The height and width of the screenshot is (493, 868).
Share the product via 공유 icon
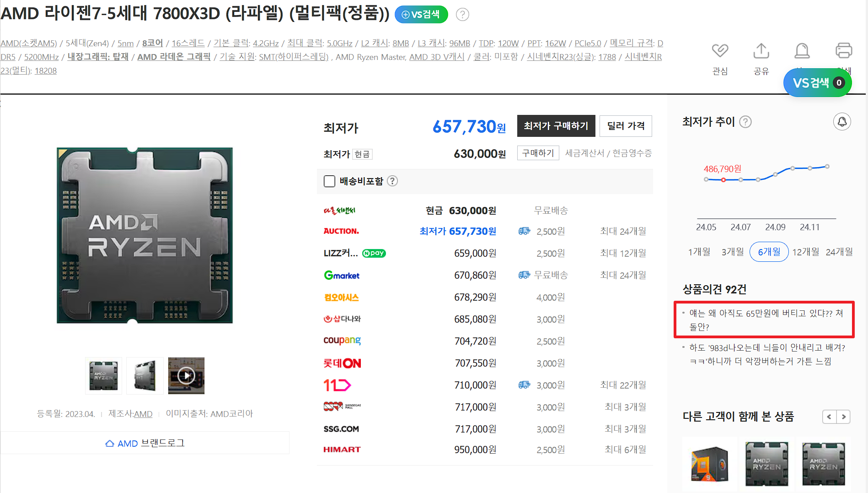pos(761,51)
